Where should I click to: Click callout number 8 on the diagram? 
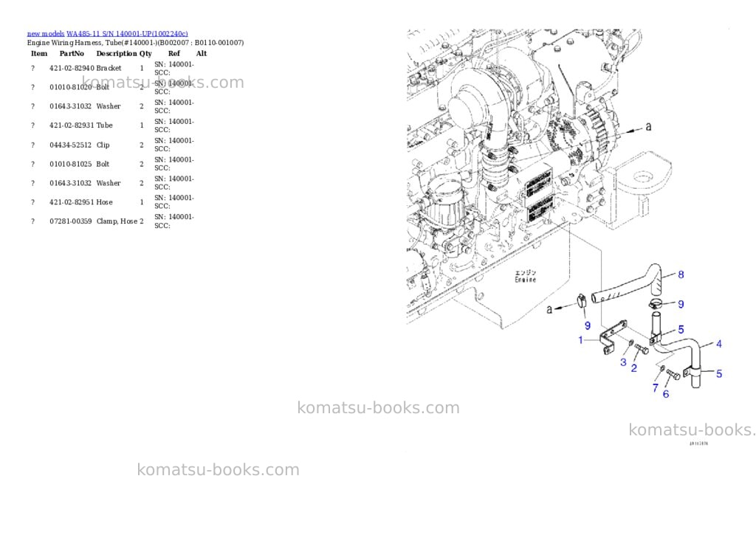681,275
